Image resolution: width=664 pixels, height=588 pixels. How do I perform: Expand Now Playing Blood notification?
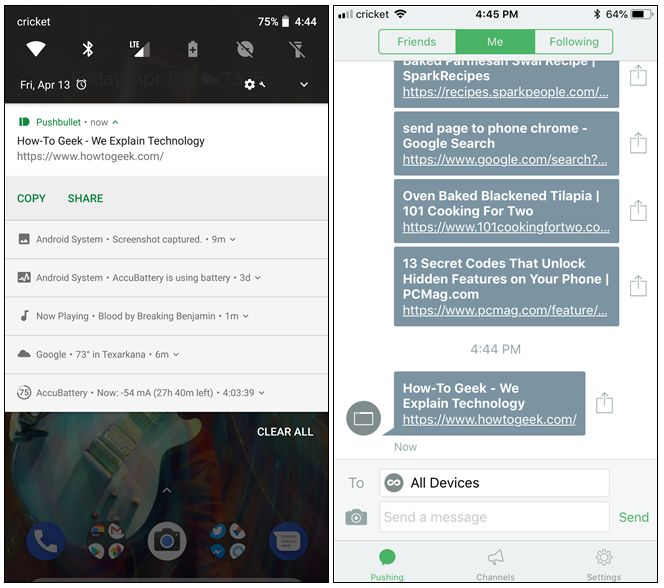pyautogui.click(x=246, y=316)
